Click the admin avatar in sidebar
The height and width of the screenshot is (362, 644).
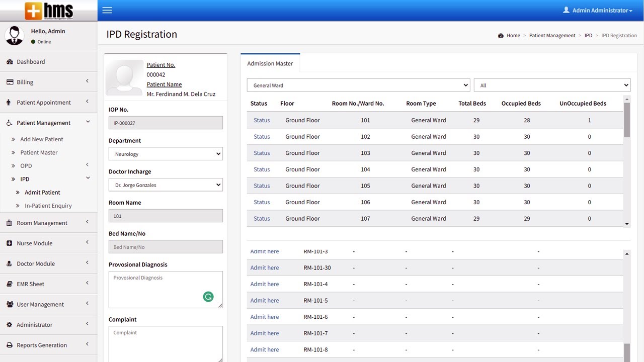click(14, 36)
